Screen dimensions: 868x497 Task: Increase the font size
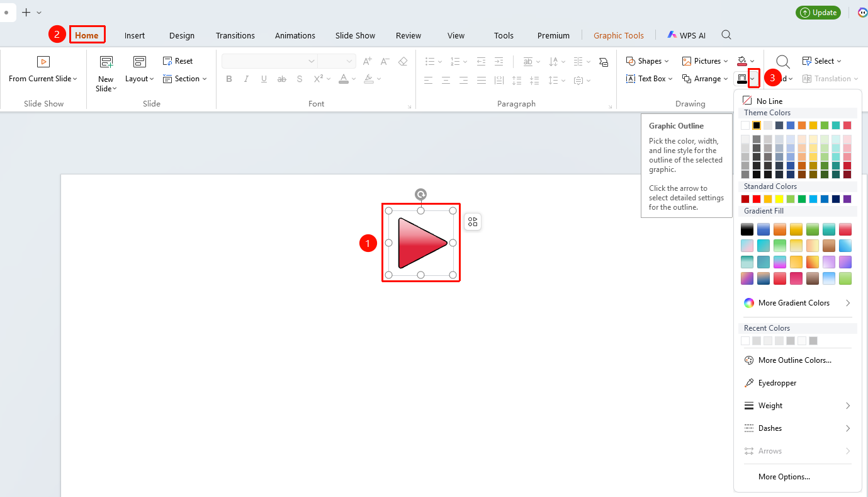pos(367,61)
